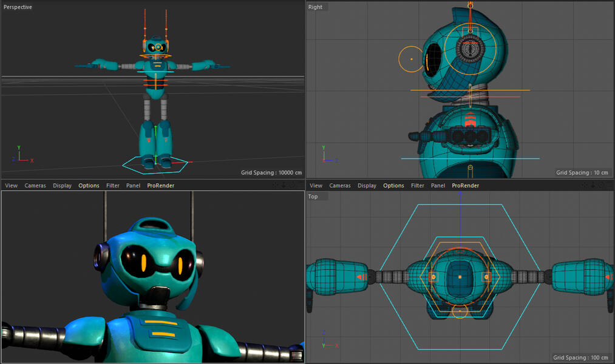Image resolution: width=615 pixels, height=364 pixels.
Task: Open the ProRender menu of the bottom-left viewport
Action: pos(160,186)
